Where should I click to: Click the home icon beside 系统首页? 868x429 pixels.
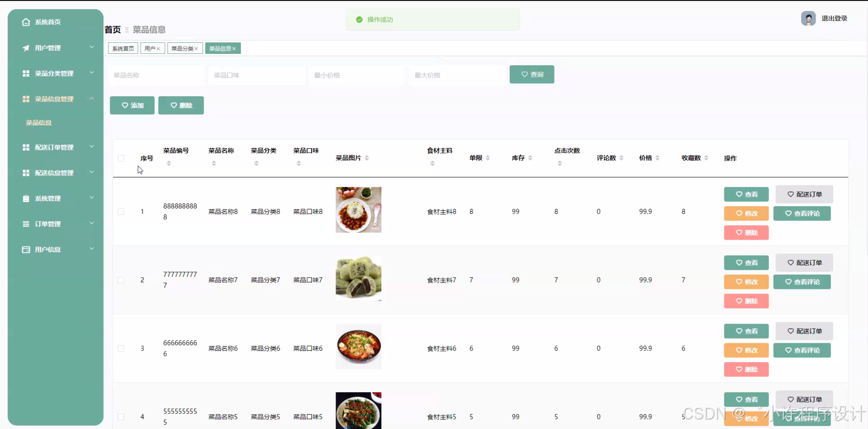tap(26, 22)
